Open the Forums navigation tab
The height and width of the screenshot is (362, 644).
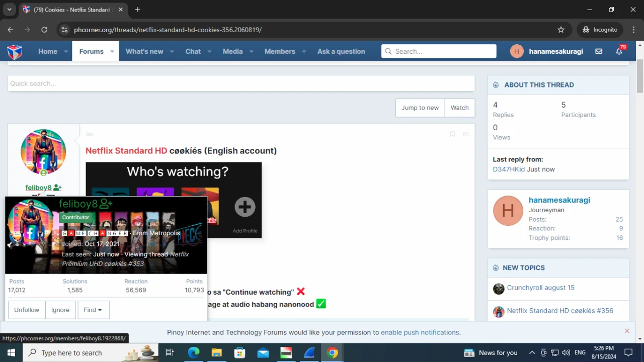tap(91, 51)
